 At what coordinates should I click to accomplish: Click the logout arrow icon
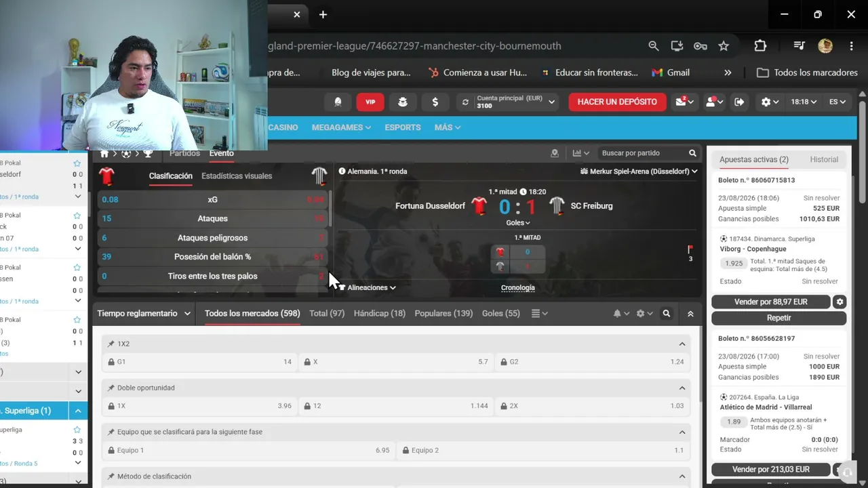(x=739, y=102)
